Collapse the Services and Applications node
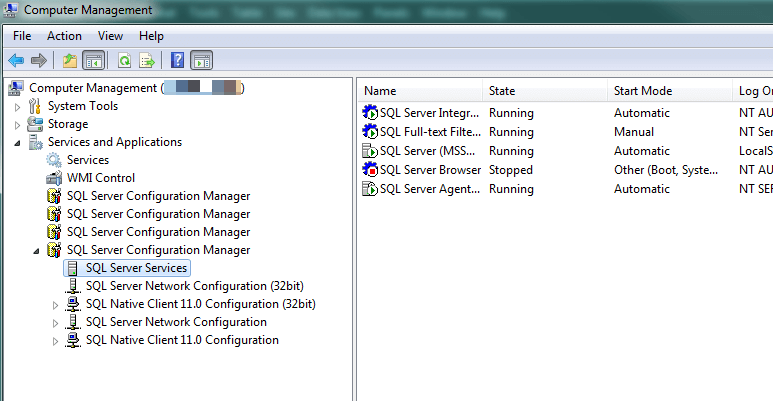Screen dimensions: 773x401 tap(17, 143)
